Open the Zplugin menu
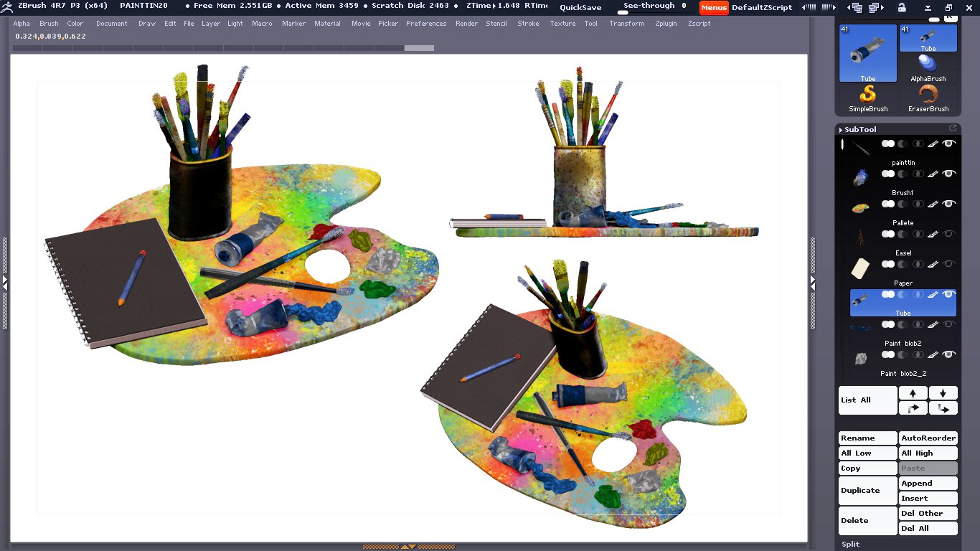Viewport: 980px width, 551px height. tap(666, 24)
